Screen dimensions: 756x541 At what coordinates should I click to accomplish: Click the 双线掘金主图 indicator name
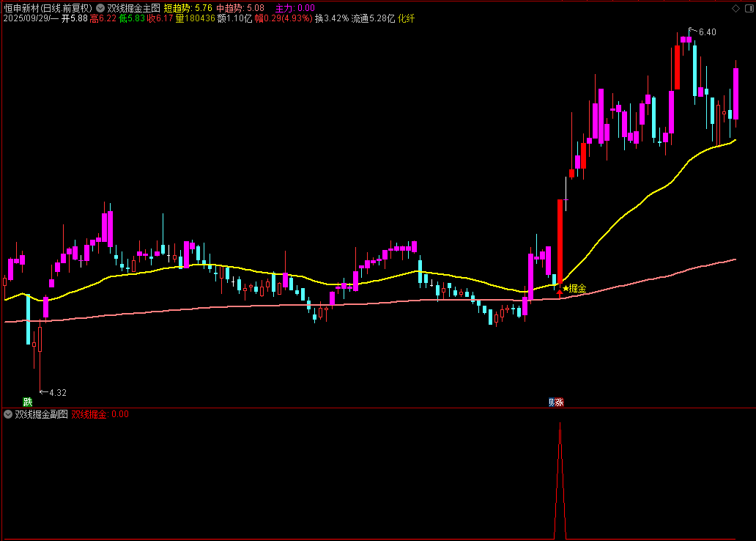coord(133,8)
